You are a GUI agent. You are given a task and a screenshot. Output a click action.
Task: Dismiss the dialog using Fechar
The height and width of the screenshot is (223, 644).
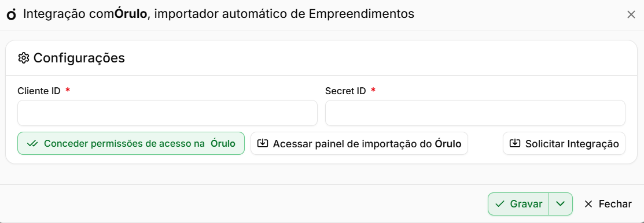pos(608,204)
